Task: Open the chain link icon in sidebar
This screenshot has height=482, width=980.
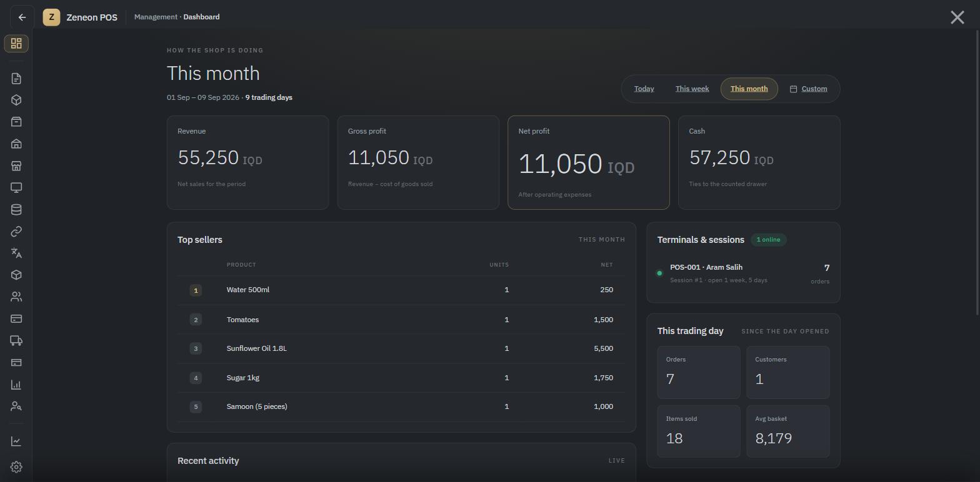Action: [x=16, y=232]
